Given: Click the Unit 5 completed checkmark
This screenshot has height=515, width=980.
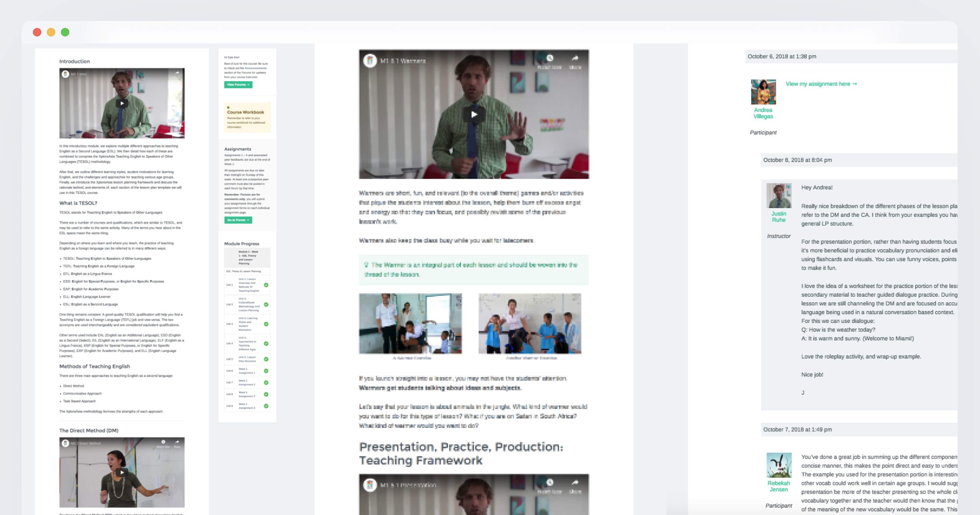Looking at the screenshot, I should coord(266,359).
